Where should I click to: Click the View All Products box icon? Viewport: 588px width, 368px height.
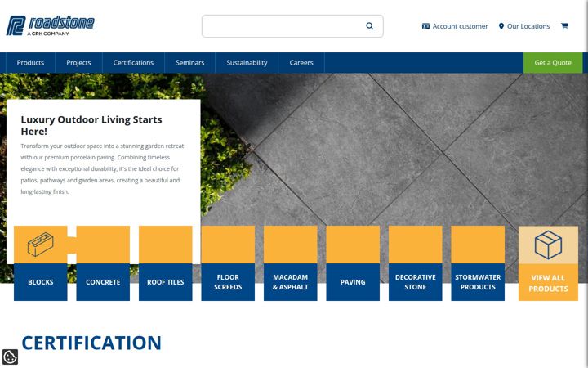click(548, 245)
